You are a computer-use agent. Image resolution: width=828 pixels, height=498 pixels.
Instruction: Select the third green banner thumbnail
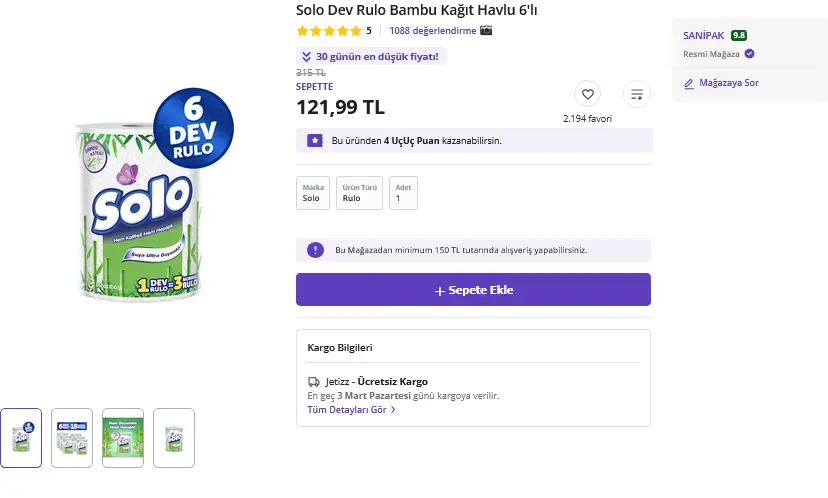pyautogui.click(x=123, y=438)
